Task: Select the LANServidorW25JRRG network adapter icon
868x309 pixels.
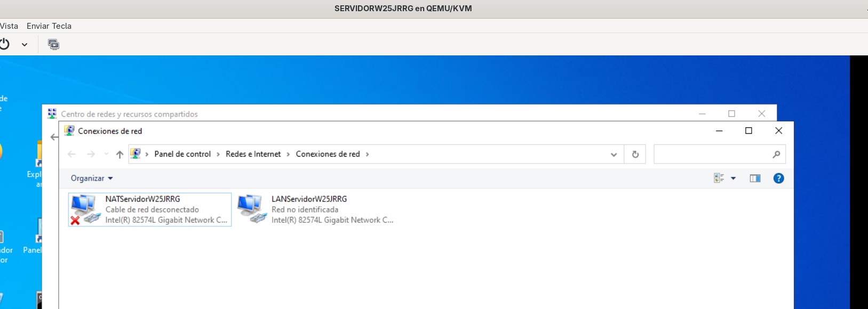Action: (251, 209)
